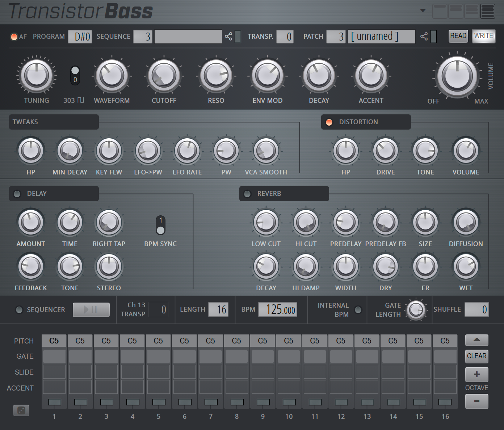
Task: Toggle the gate cell for step 4
Action: point(133,357)
